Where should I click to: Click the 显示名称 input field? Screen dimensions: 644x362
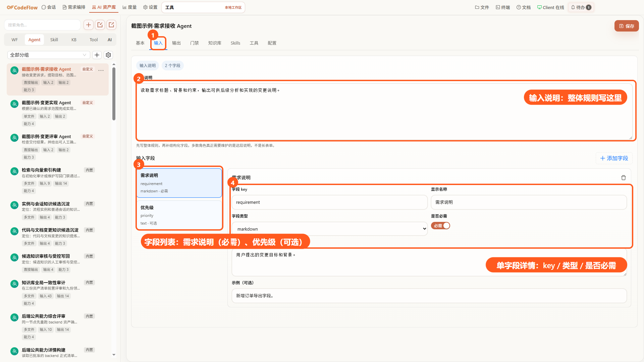pyautogui.click(x=529, y=202)
